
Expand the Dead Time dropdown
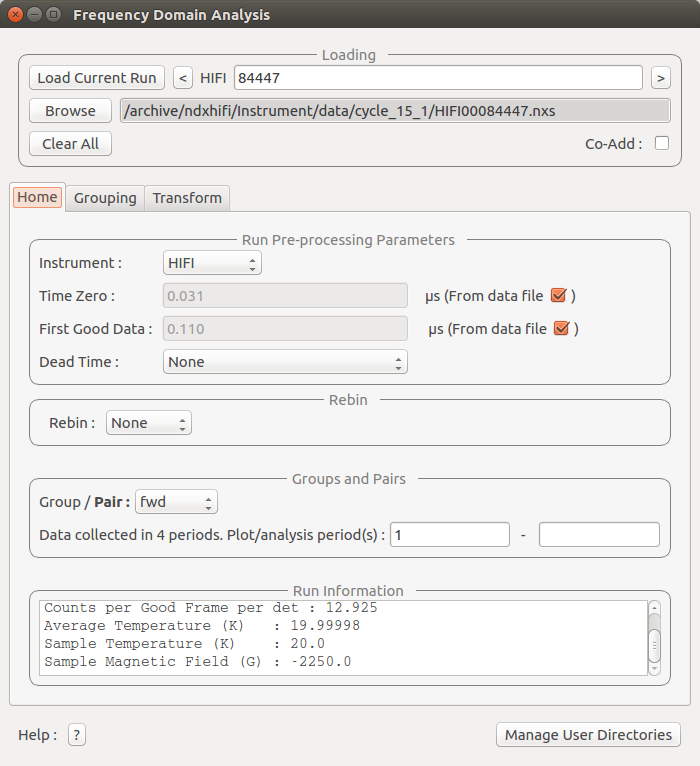click(x=285, y=362)
